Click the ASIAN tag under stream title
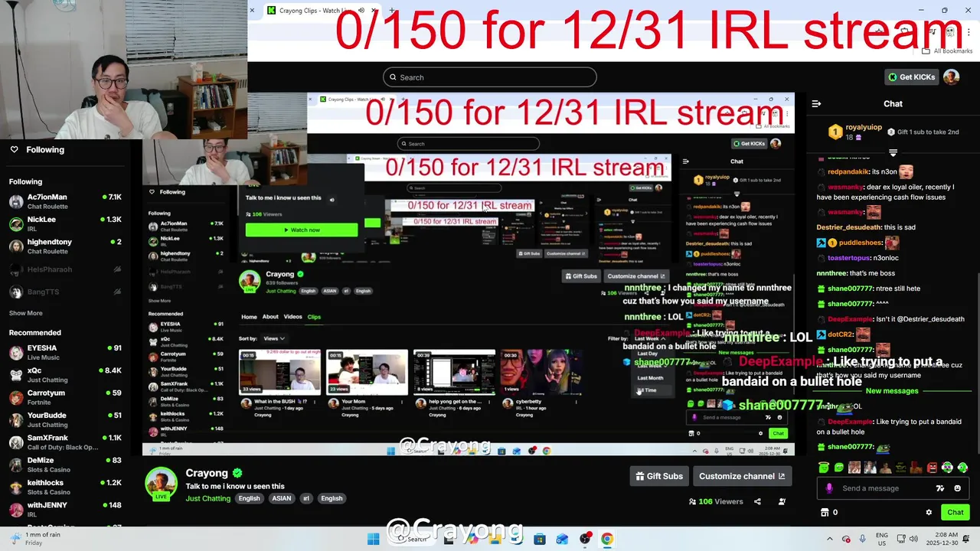 coord(281,498)
